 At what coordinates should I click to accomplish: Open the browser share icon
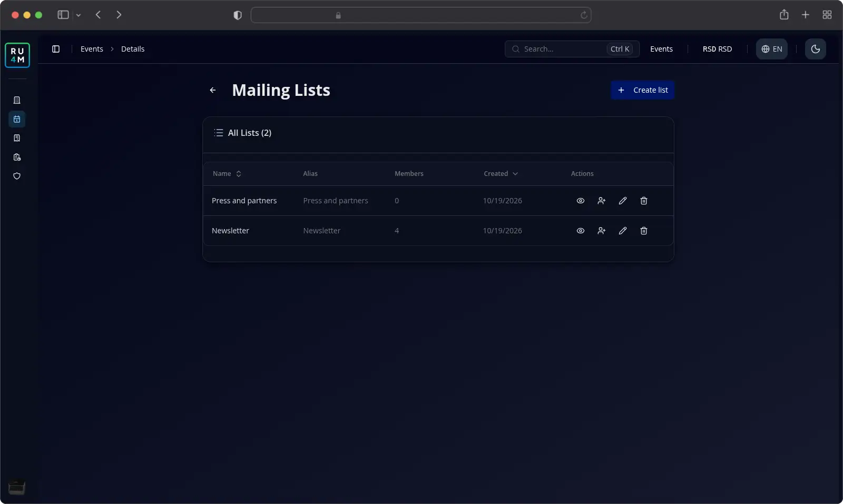tap(784, 15)
